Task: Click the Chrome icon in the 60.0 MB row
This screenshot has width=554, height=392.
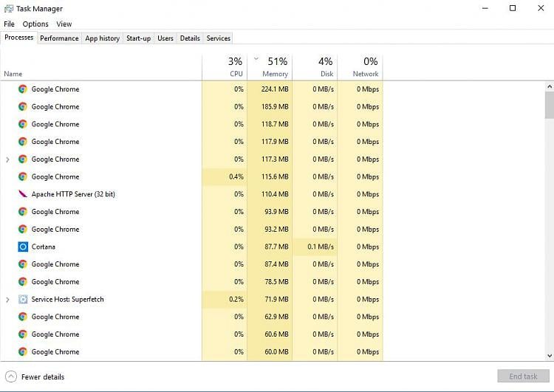Action: pyautogui.click(x=23, y=351)
